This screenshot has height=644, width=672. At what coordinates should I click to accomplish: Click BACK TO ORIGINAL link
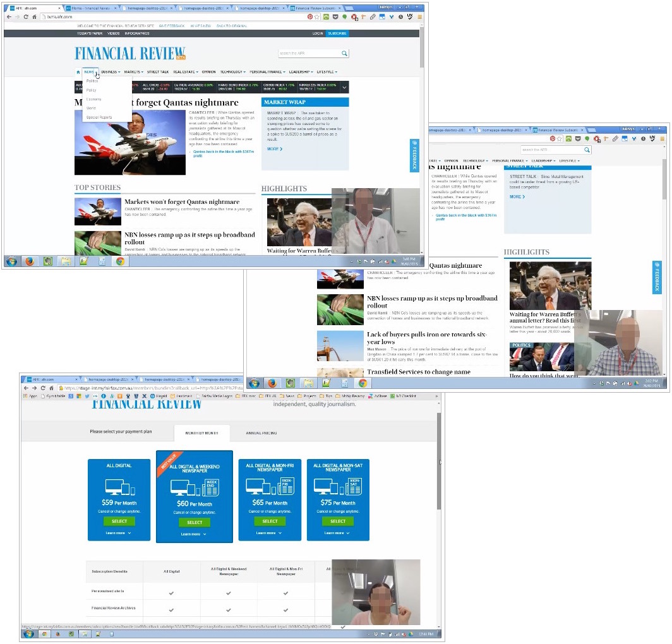pyautogui.click(x=231, y=26)
